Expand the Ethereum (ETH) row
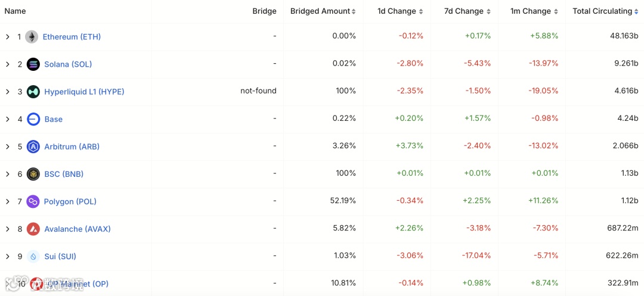This screenshot has height=296, width=644. (8, 37)
